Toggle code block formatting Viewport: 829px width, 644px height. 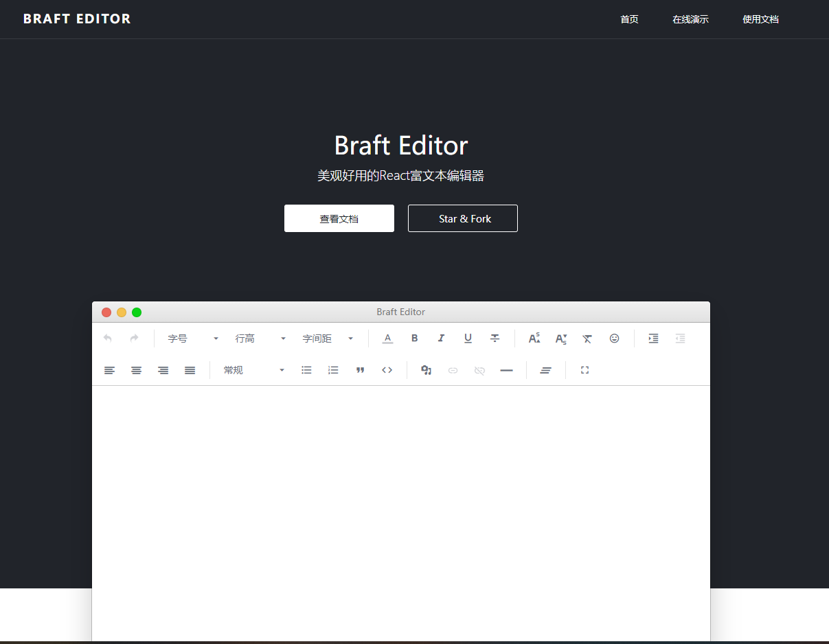tap(387, 370)
